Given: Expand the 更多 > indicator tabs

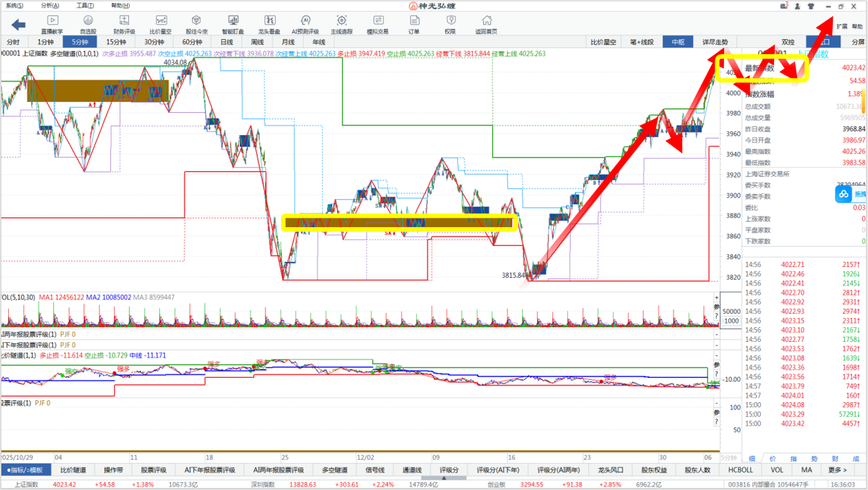Looking at the screenshot, I should click(837, 470).
